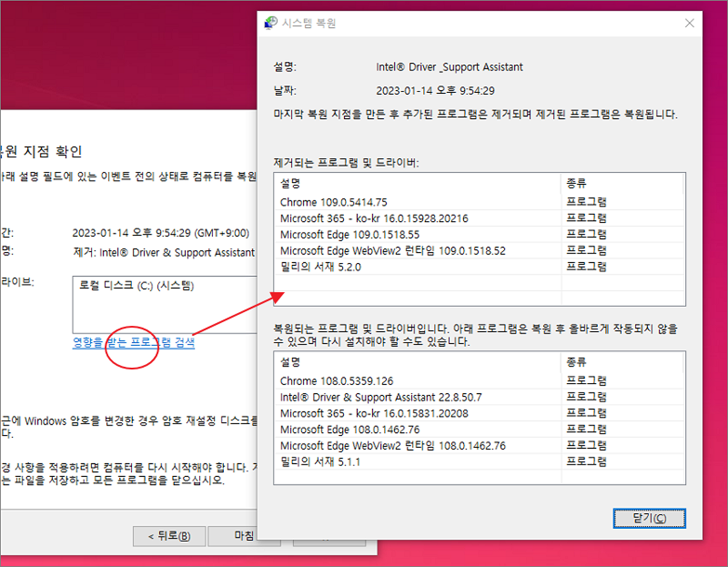Screen dimensions: 728x567
Task: Select Microsoft 365 - ko-kr 16.0.15831.20208 row
Action: [x=480, y=414]
